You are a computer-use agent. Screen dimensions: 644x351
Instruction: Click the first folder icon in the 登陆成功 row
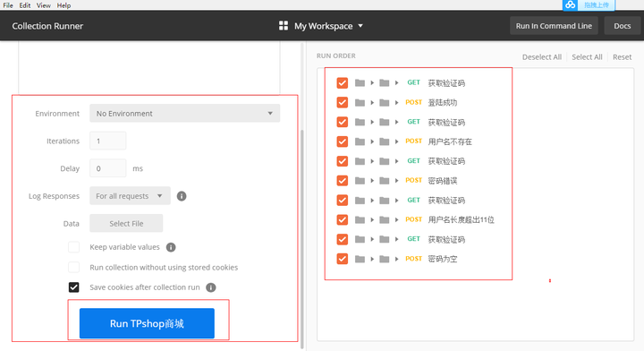pos(360,102)
